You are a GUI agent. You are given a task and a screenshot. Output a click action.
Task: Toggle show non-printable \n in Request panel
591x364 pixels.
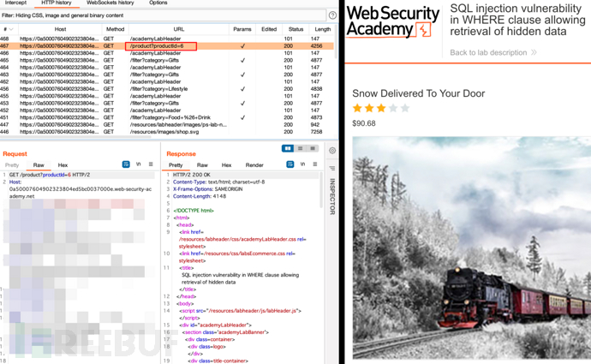click(x=138, y=164)
